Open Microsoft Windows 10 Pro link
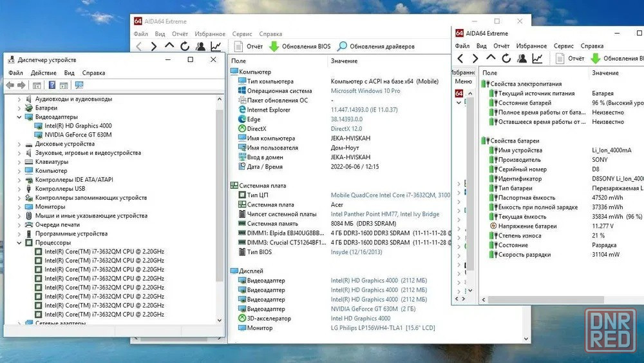Viewport: 644px width, 363px height. (365, 91)
